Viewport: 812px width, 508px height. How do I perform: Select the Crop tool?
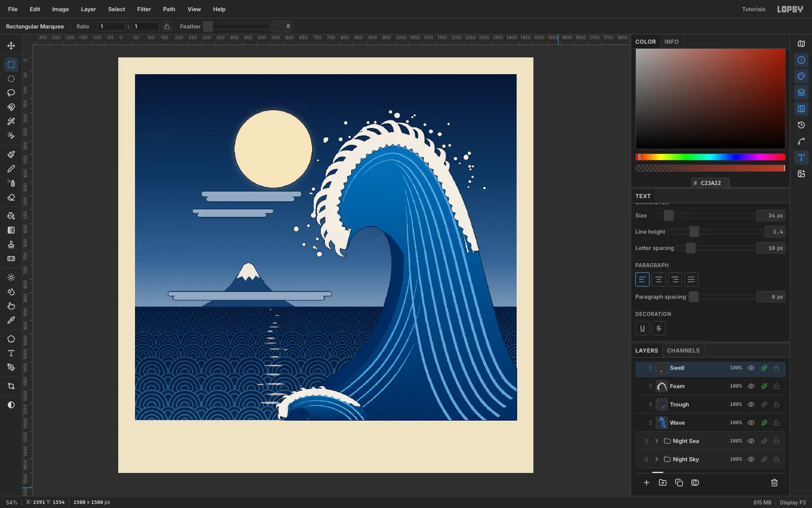[x=11, y=386]
